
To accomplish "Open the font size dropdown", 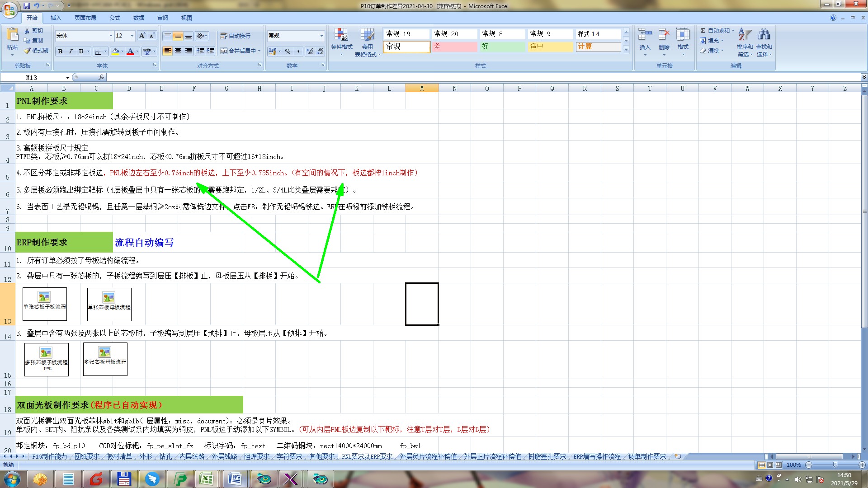I will coord(132,36).
